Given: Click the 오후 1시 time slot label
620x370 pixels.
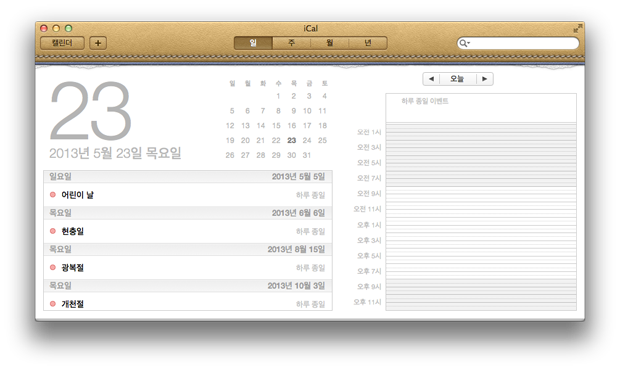Looking at the screenshot, I should 369,225.
